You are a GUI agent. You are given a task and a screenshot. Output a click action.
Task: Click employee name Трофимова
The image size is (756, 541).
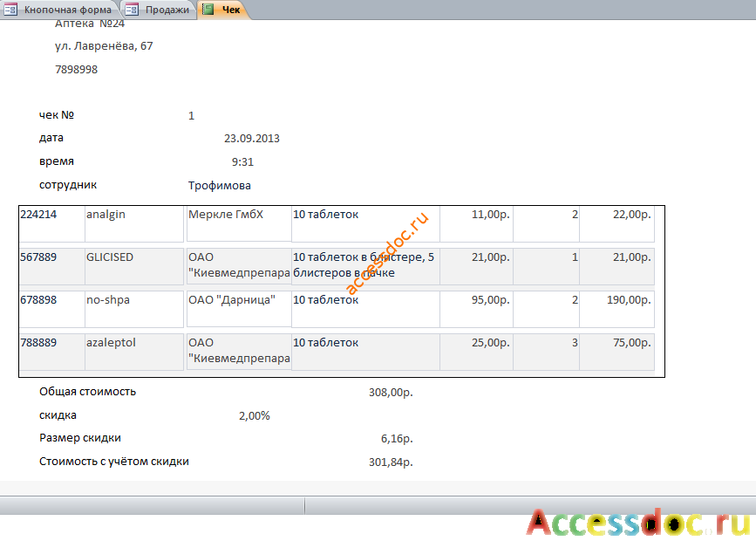click(x=220, y=186)
